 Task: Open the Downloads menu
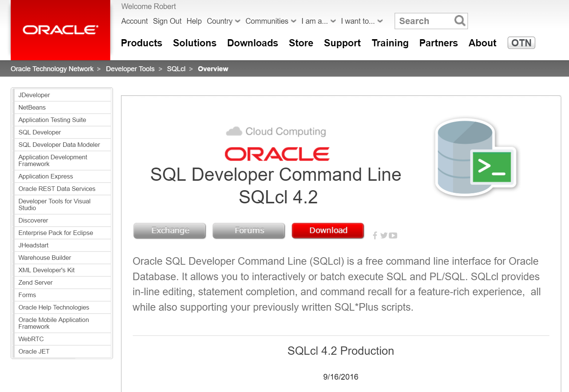click(x=252, y=43)
